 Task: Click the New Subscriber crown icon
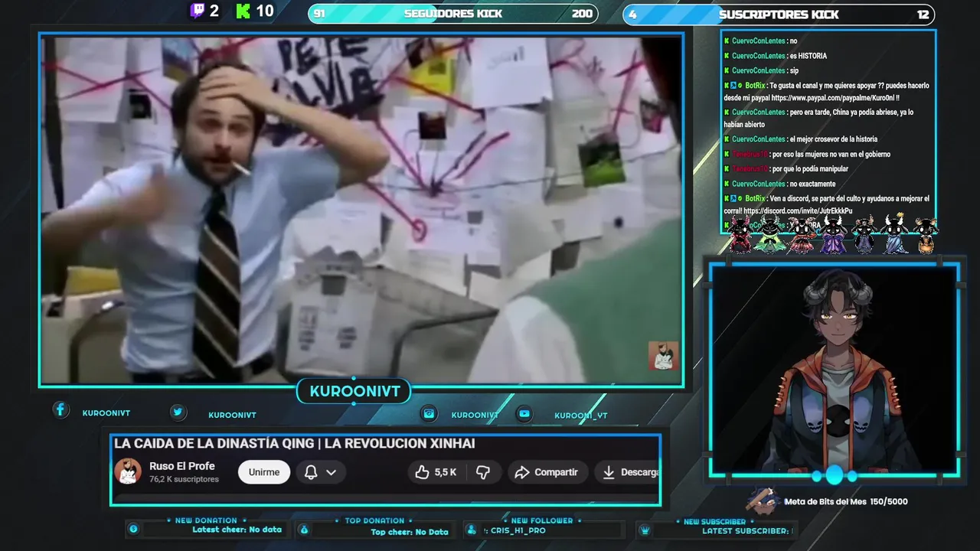point(645,530)
